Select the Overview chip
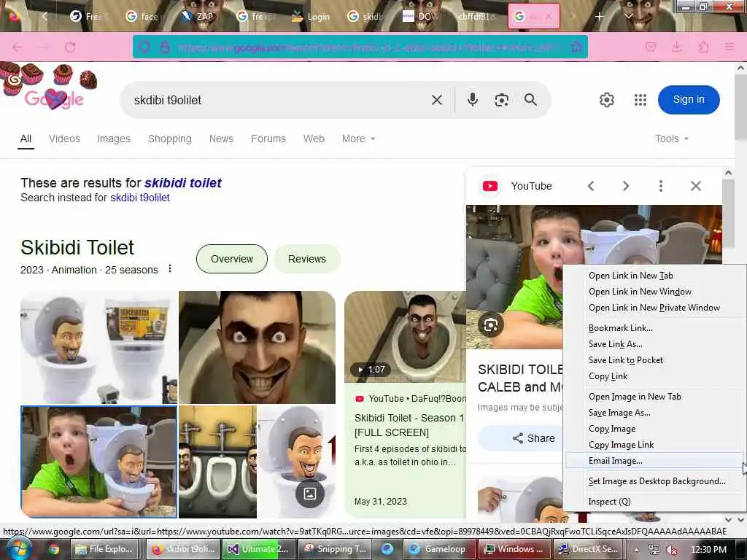Image resolution: width=747 pixels, height=560 pixels. pyautogui.click(x=231, y=259)
